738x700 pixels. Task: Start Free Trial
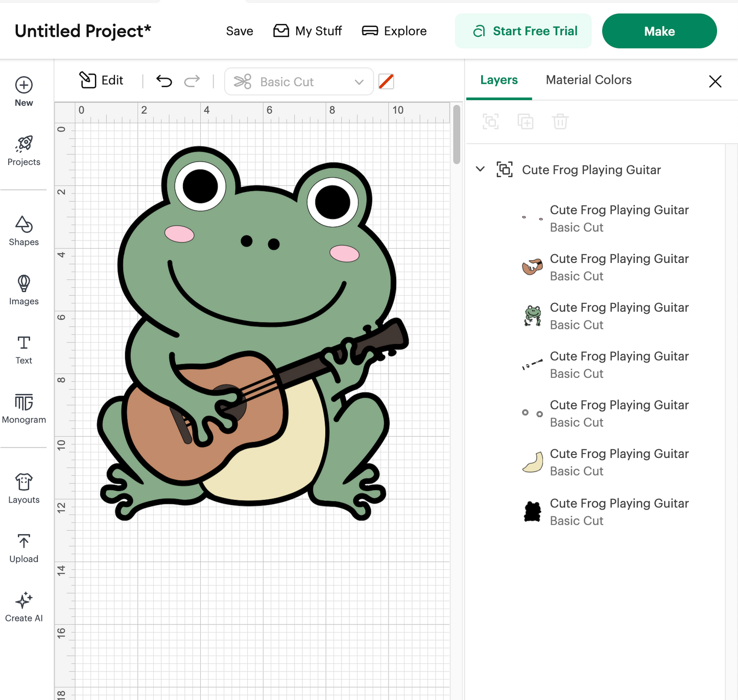pyautogui.click(x=523, y=31)
